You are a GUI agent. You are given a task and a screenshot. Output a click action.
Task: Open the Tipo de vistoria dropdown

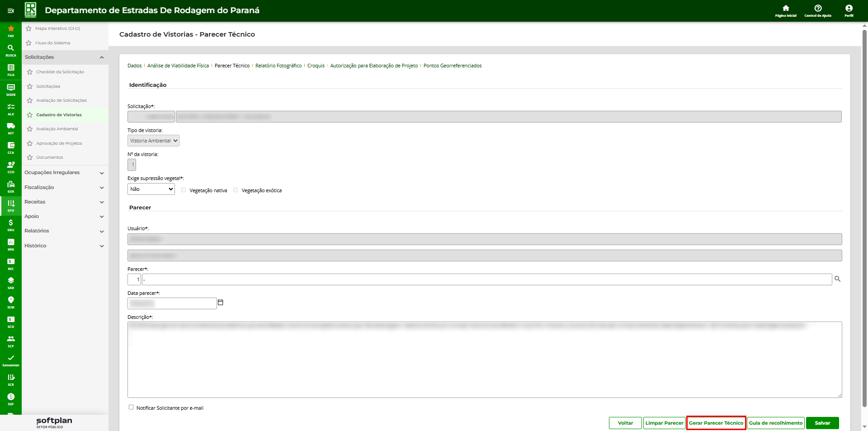153,141
